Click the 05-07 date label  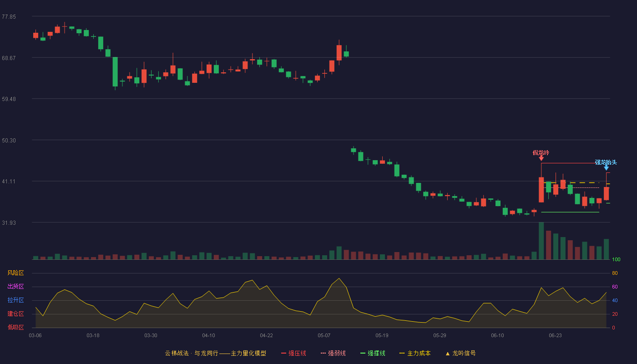click(324, 335)
